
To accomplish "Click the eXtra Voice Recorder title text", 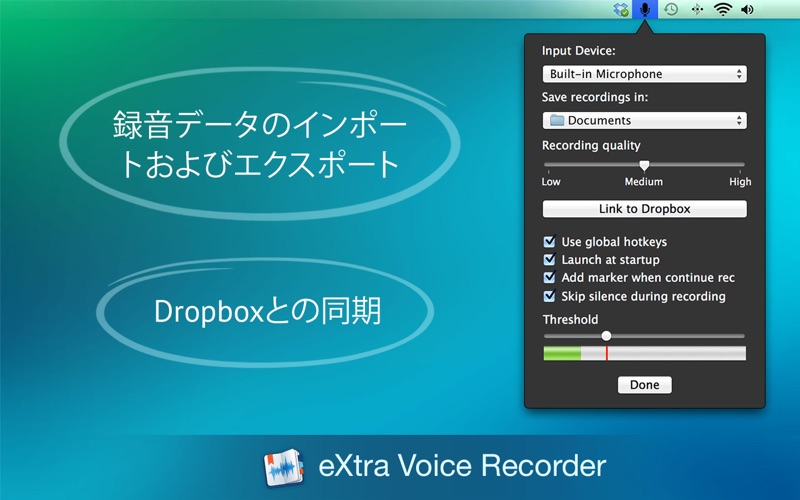I will click(x=462, y=466).
